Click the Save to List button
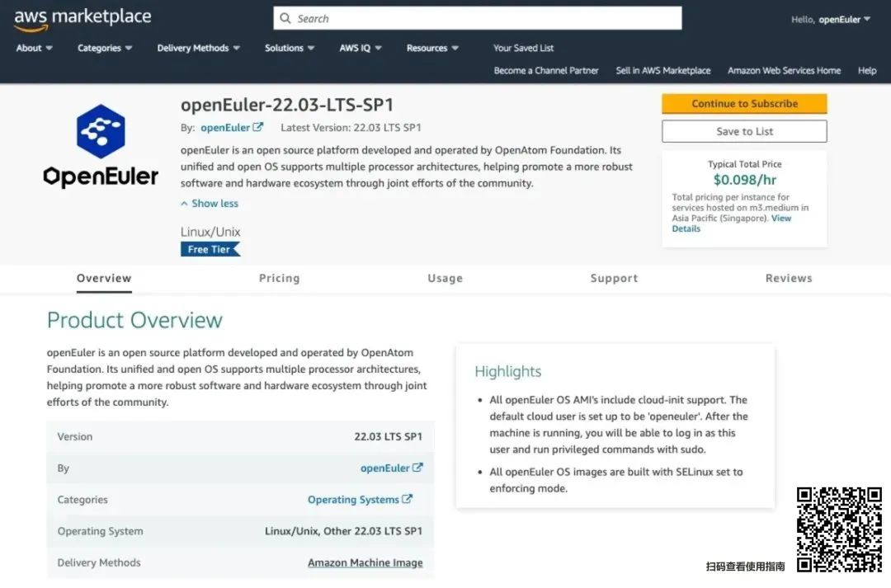 coord(744,131)
